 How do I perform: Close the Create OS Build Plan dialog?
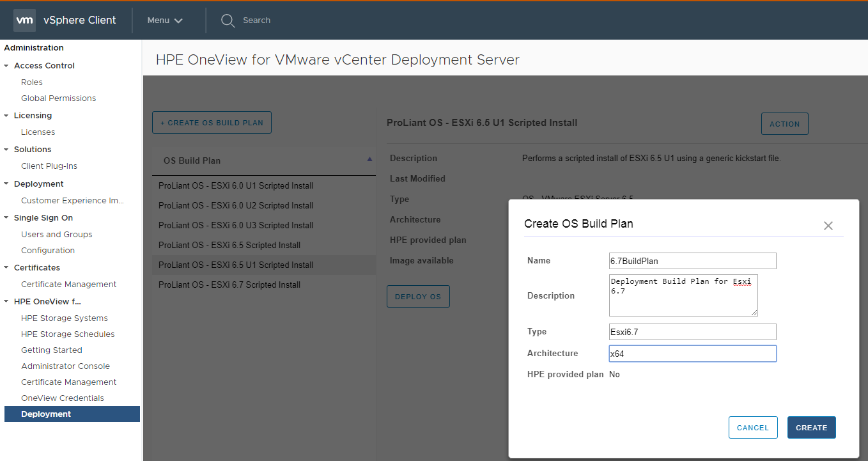coord(828,225)
